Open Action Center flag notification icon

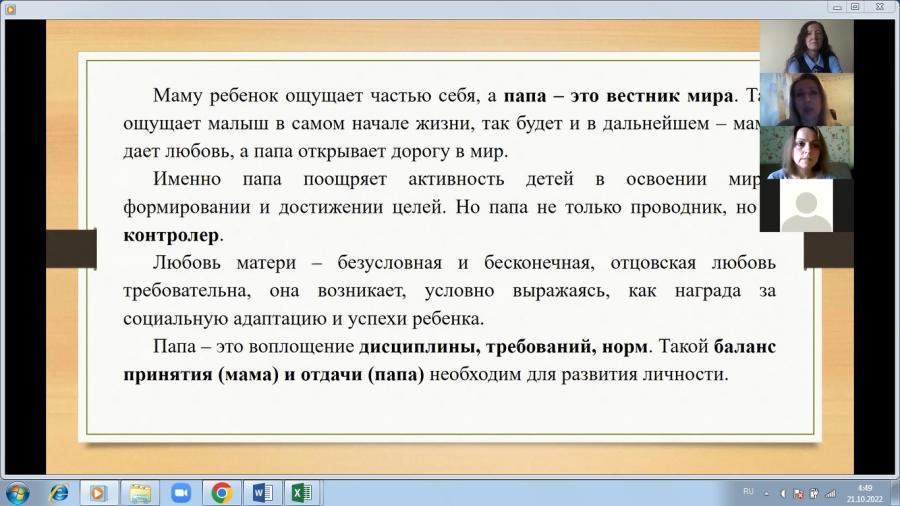click(x=798, y=493)
